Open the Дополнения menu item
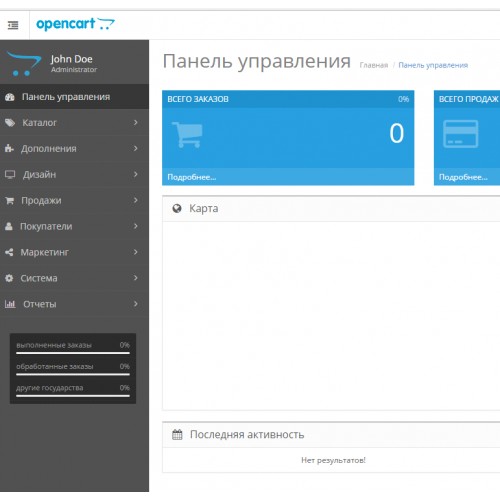Screen dimensions: 500x500 coord(74,148)
